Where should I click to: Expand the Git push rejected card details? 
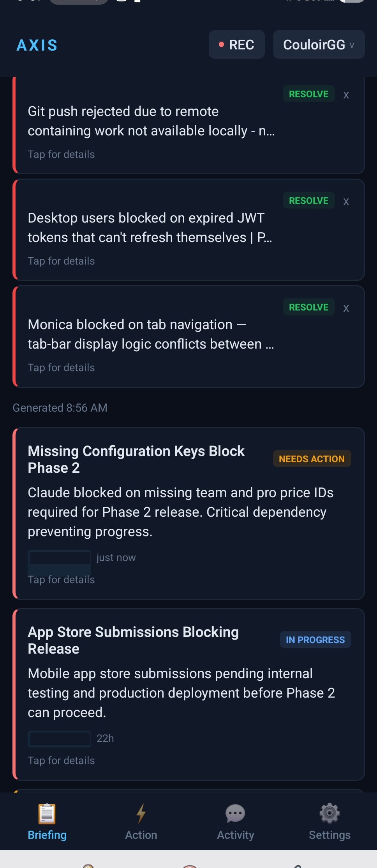pyautogui.click(x=151, y=121)
